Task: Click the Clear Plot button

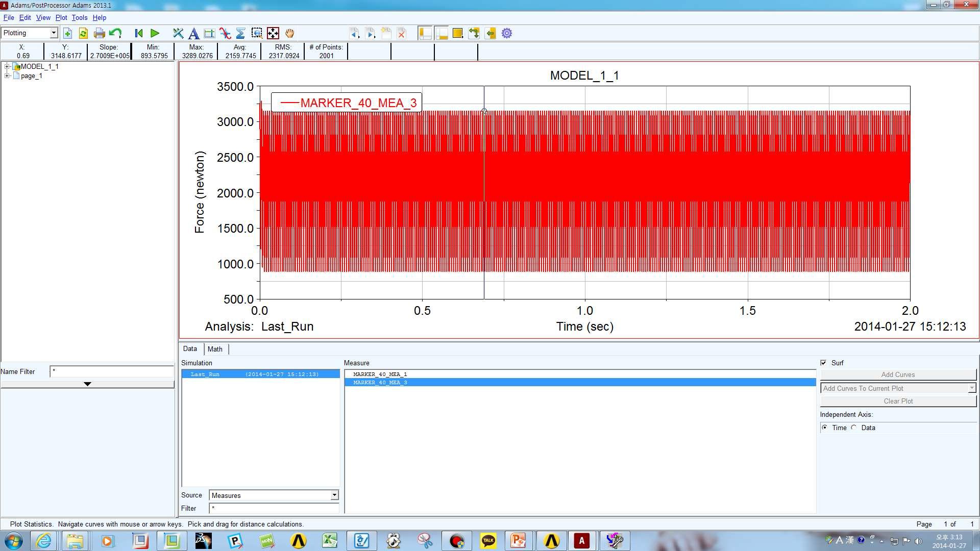Action: point(898,402)
